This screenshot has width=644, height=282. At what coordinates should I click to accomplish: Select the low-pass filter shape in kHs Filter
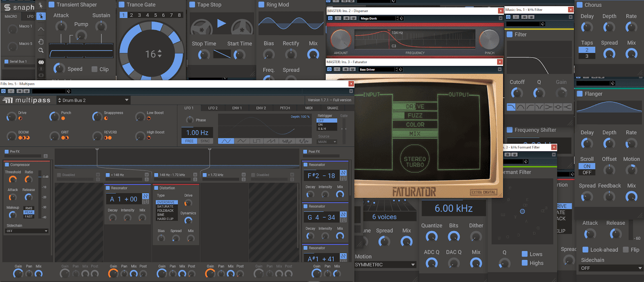point(511,107)
